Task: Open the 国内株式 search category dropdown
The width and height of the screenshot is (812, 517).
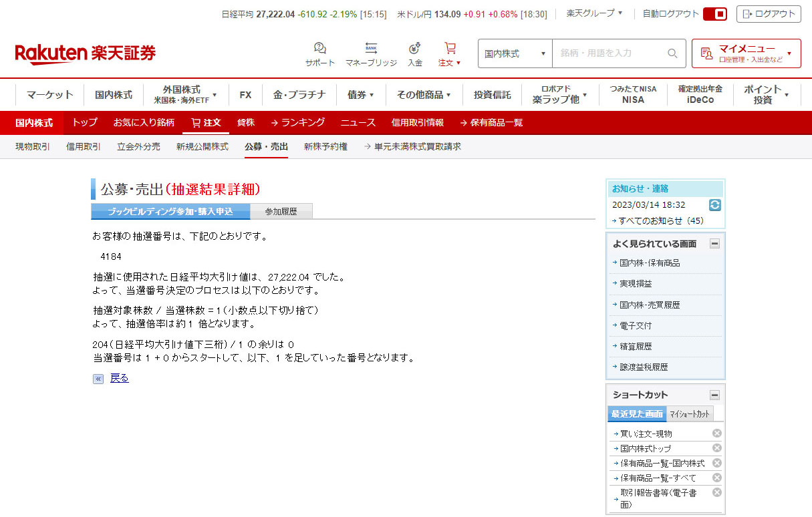Action: click(x=515, y=53)
